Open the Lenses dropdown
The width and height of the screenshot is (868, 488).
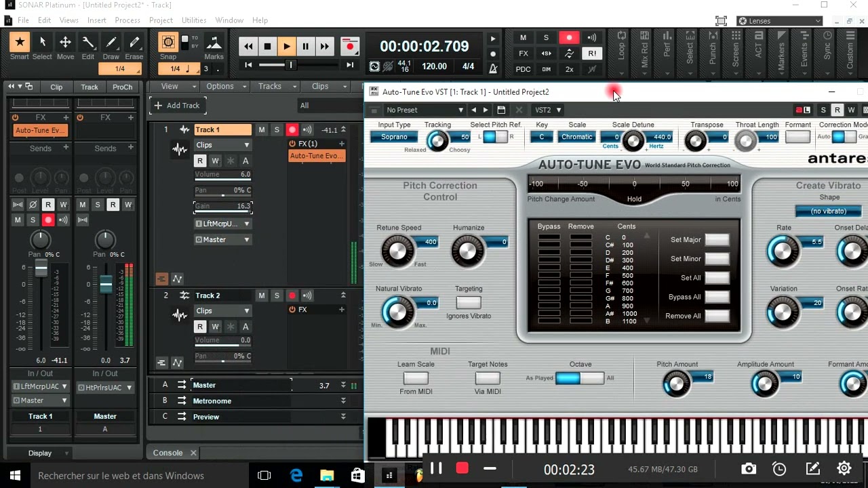pyautogui.click(x=780, y=21)
